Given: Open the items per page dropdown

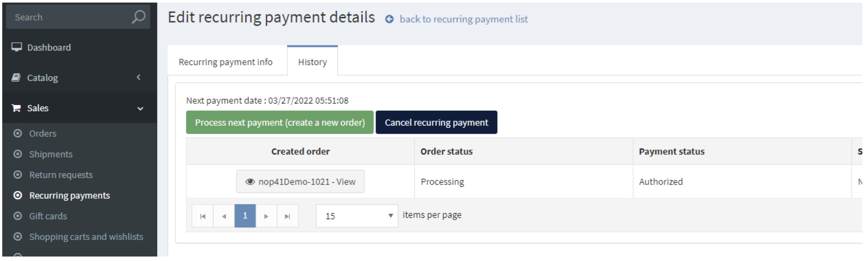Looking at the screenshot, I should point(357,216).
